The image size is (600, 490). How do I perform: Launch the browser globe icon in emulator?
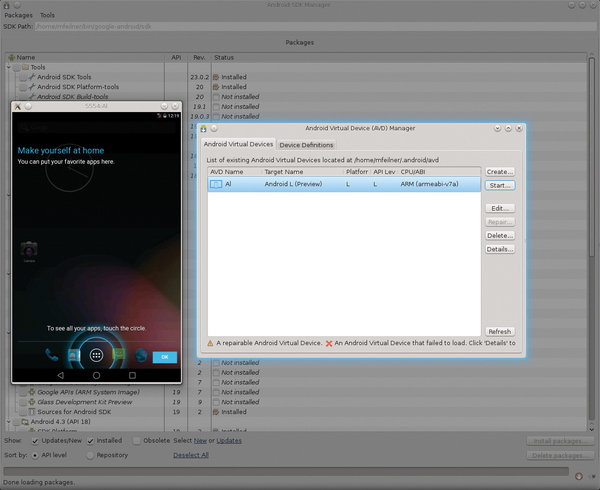tap(141, 355)
